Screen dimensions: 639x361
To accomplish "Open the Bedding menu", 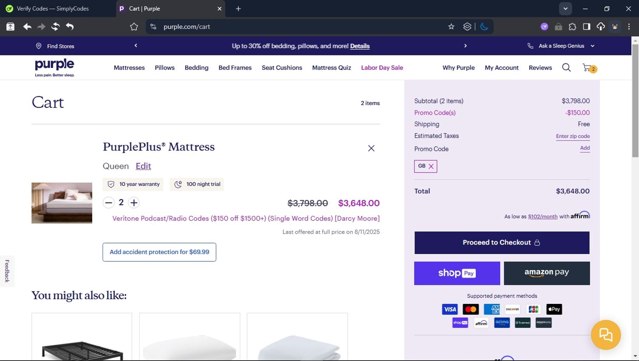I will pyautogui.click(x=196, y=68).
